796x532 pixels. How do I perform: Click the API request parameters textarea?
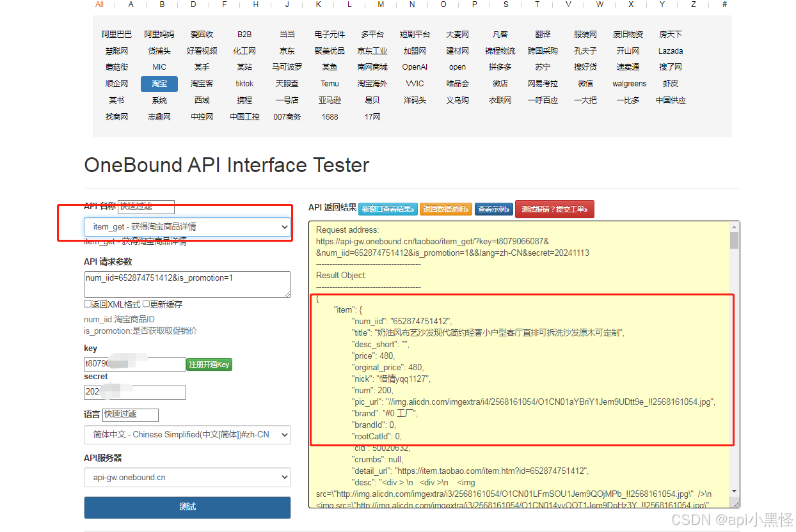pos(187,284)
